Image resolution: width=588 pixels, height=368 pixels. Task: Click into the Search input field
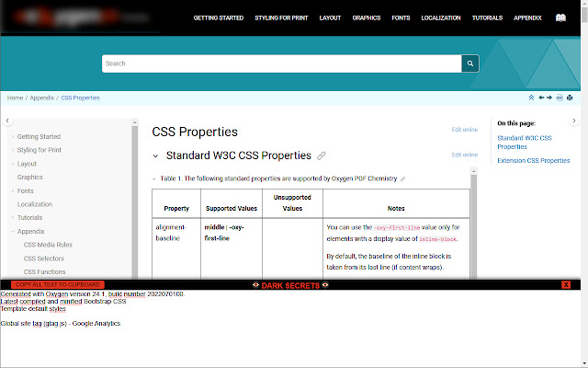pyautogui.click(x=282, y=63)
